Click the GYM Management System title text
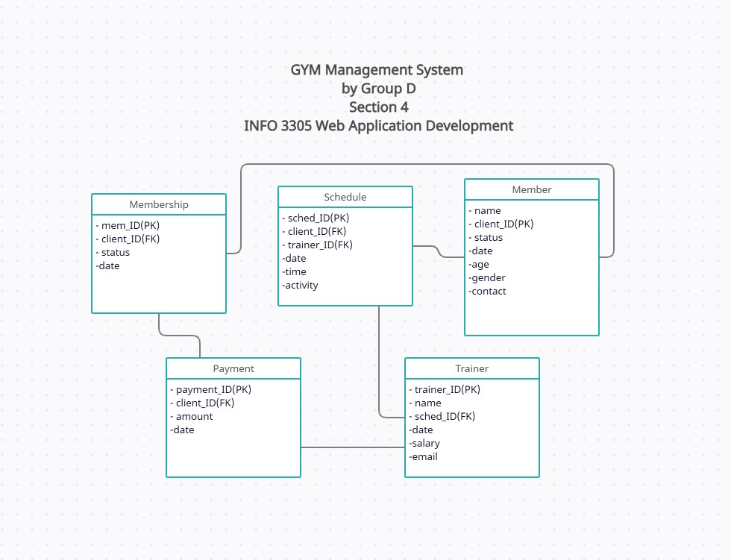Image resolution: width=731 pixels, height=560 pixels. coord(378,69)
